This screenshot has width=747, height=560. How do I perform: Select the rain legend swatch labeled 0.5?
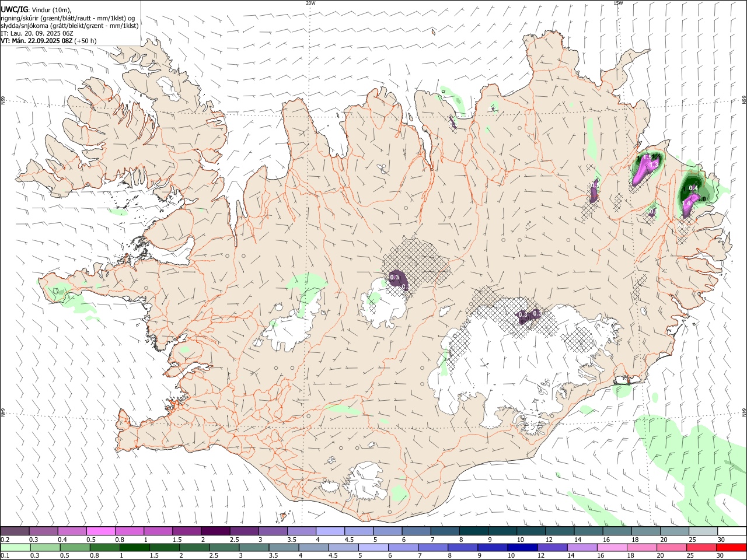pos(75,547)
